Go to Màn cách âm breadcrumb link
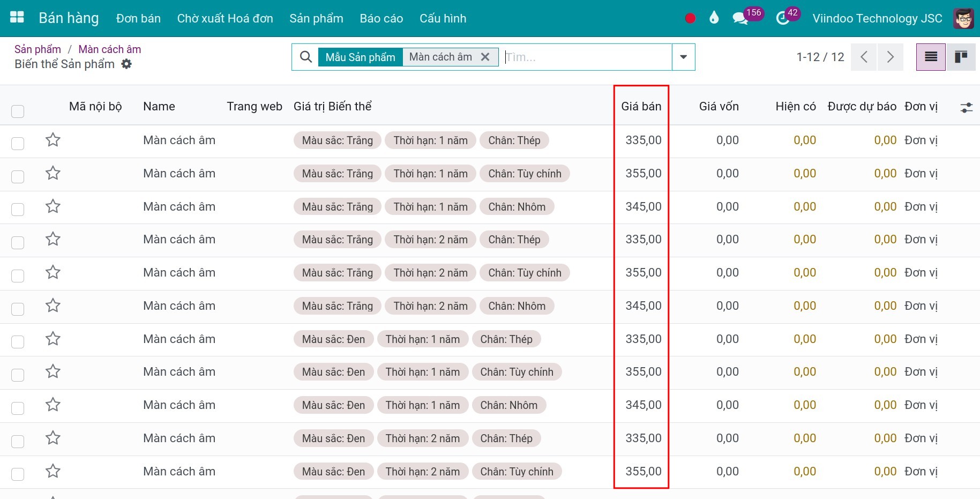 [x=110, y=49]
